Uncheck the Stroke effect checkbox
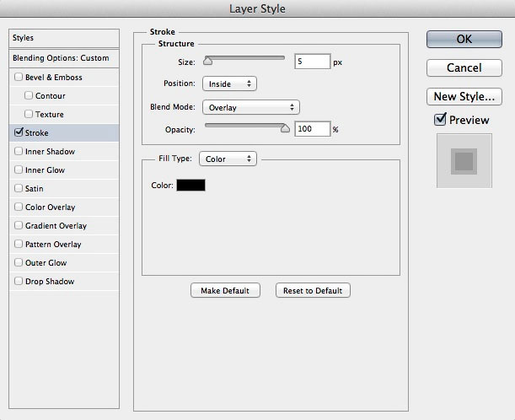Screen dimensions: 515x420 point(19,132)
